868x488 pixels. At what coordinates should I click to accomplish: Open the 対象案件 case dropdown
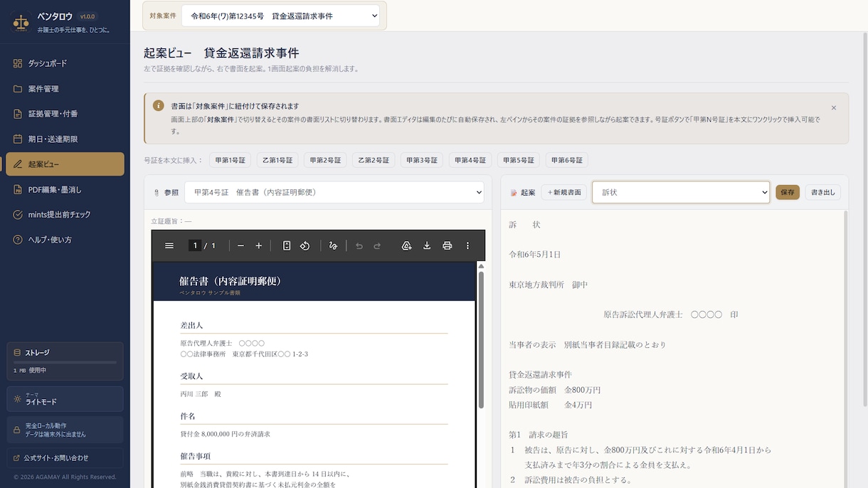coord(280,16)
